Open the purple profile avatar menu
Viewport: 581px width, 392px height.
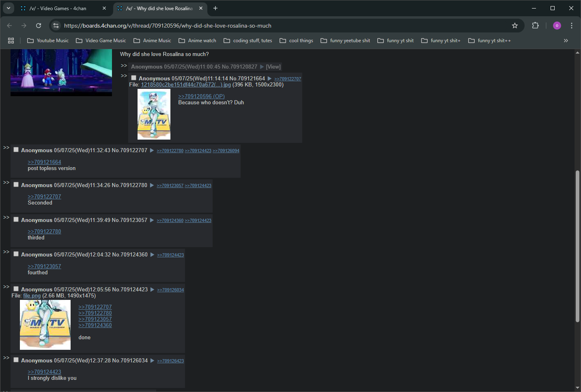pyautogui.click(x=557, y=26)
